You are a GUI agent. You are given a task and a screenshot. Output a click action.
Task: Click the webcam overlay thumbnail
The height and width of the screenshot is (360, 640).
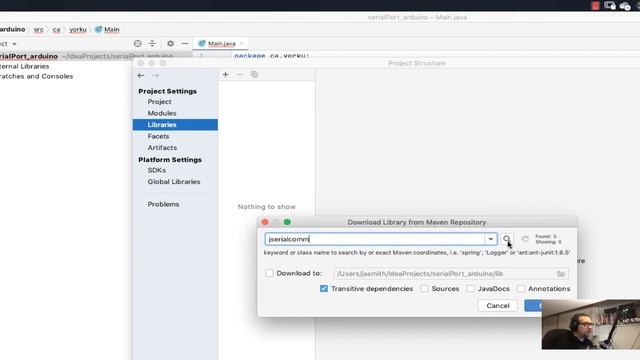[591, 324]
